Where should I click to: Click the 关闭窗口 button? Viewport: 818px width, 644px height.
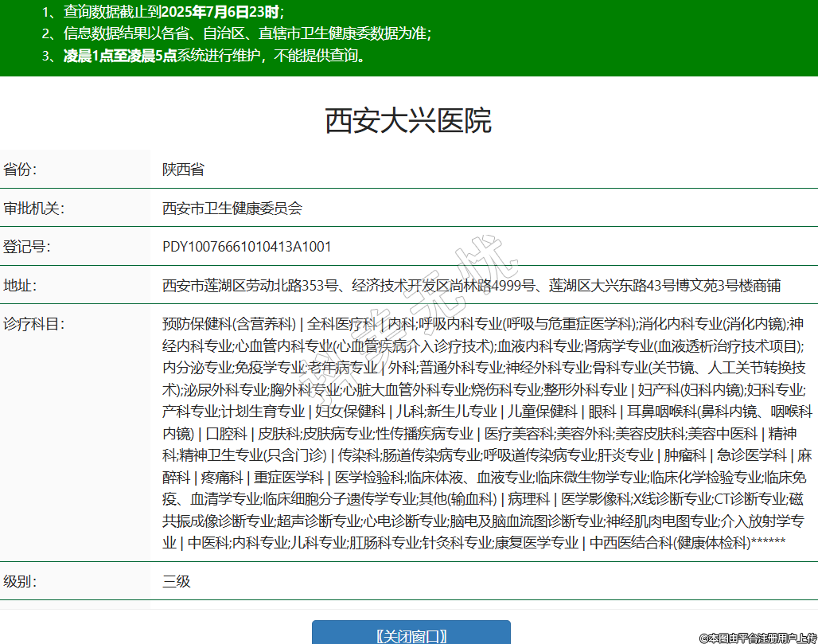tap(411, 635)
